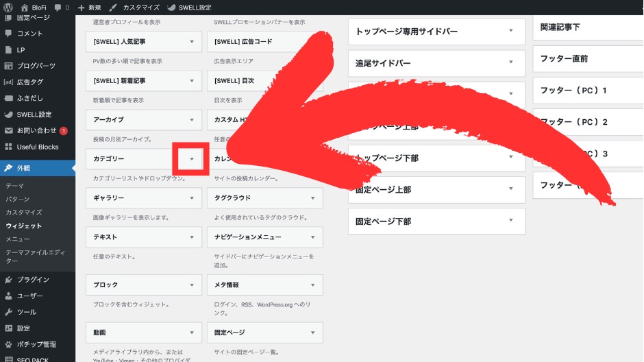Open the フッター（PC）2 widget area
This screenshot has height=362, width=644.
588,121
